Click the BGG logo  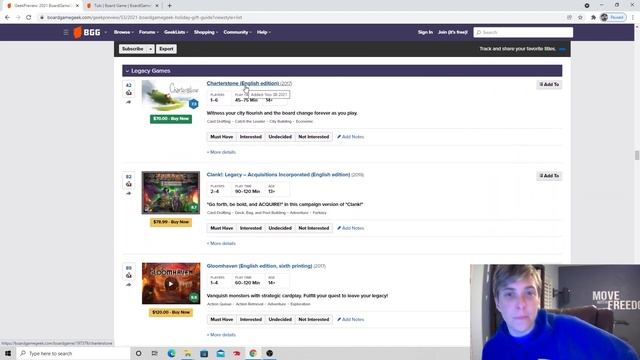click(87, 32)
